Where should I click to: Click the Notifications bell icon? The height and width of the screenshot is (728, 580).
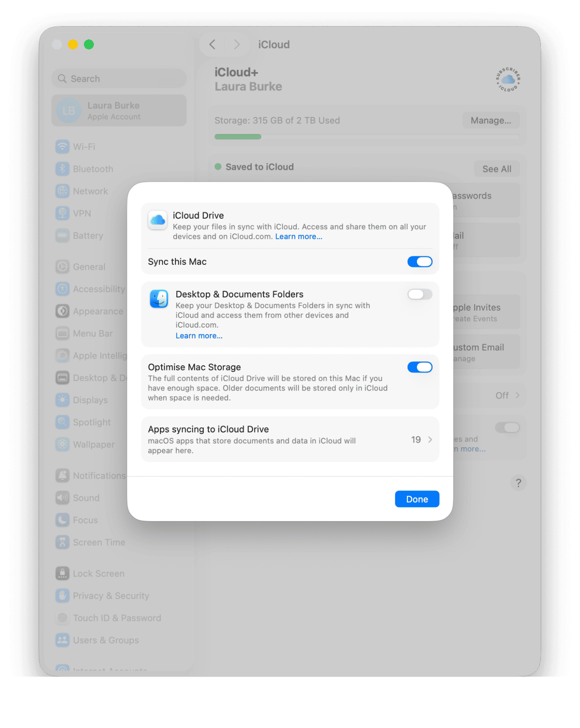point(62,476)
